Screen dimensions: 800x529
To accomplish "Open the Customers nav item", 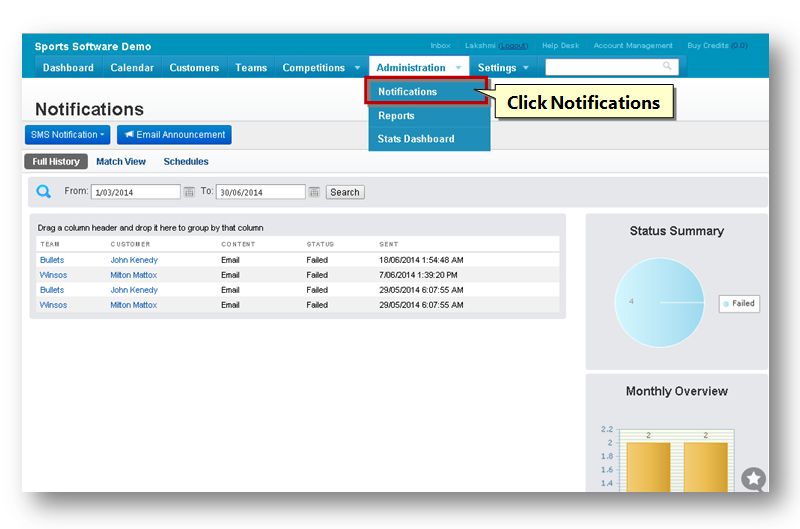I will point(194,67).
